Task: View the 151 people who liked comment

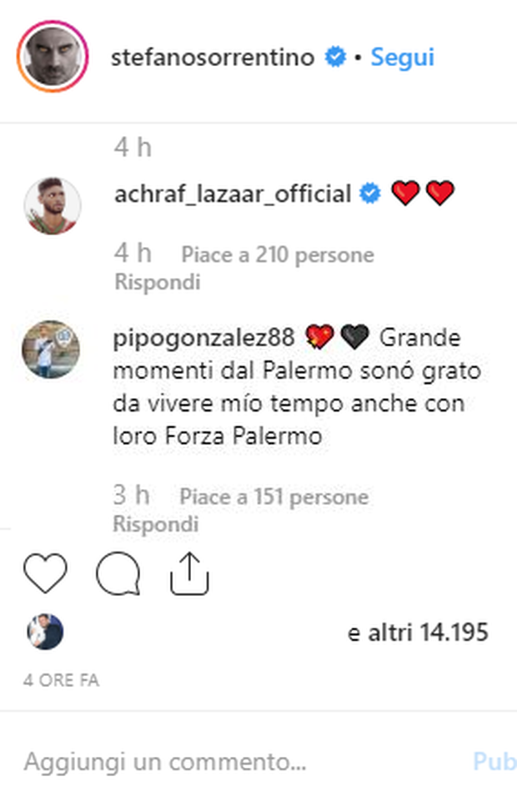Action: [x=274, y=497]
